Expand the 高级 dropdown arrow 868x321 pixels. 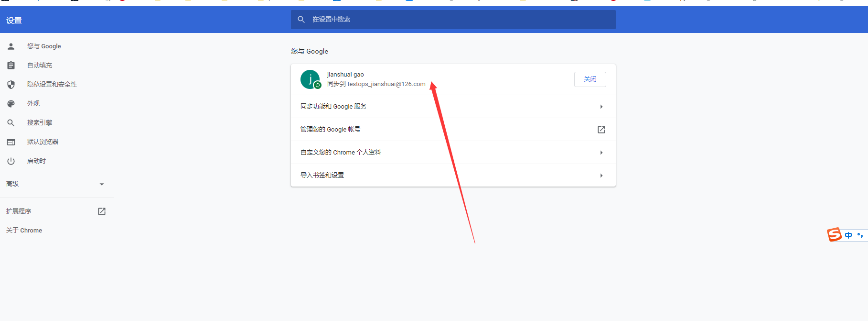[101, 184]
